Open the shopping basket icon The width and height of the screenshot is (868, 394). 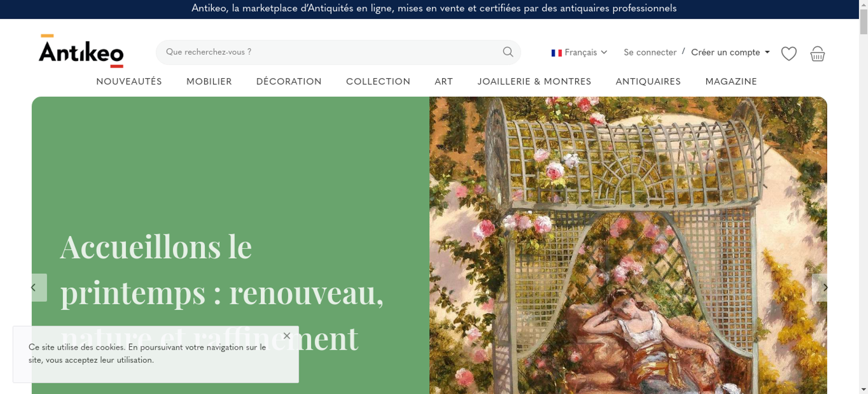pos(817,54)
